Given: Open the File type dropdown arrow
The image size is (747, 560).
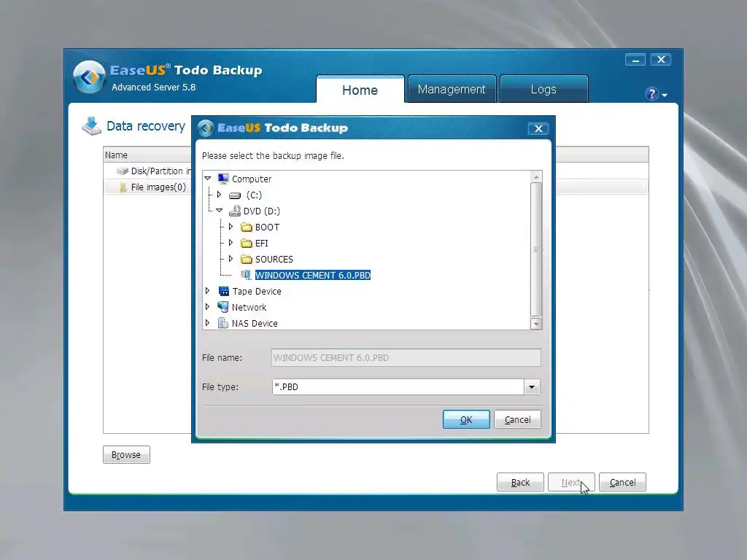Looking at the screenshot, I should 532,386.
